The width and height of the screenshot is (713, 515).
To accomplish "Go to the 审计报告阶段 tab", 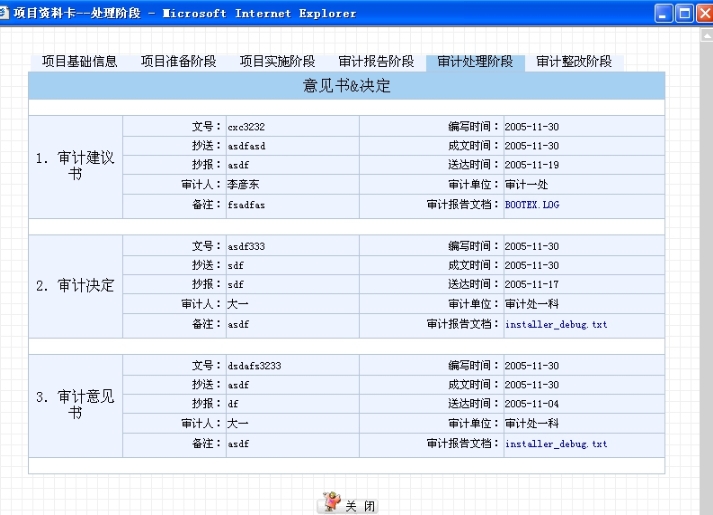I will (376, 62).
